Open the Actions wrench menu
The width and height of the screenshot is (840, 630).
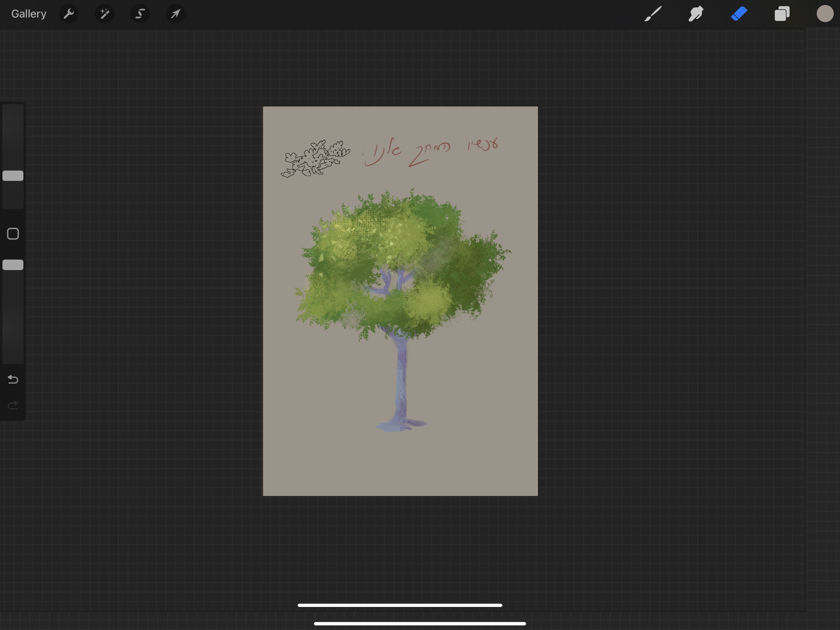(69, 14)
